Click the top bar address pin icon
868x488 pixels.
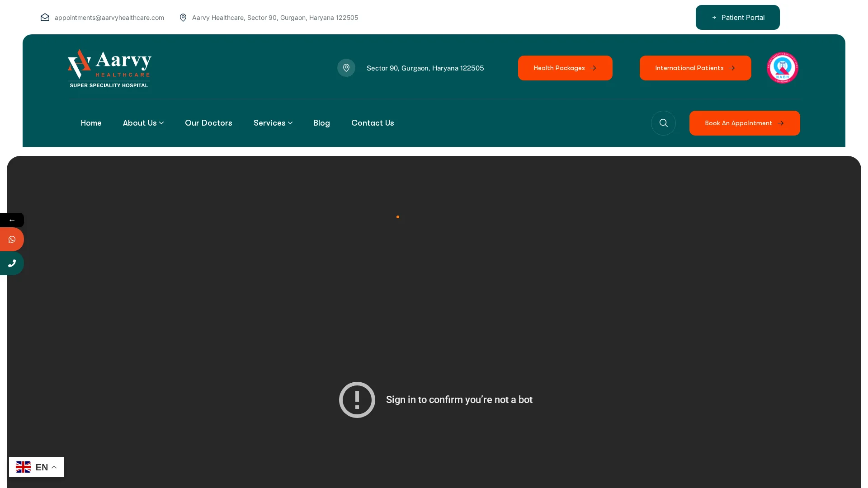[183, 18]
